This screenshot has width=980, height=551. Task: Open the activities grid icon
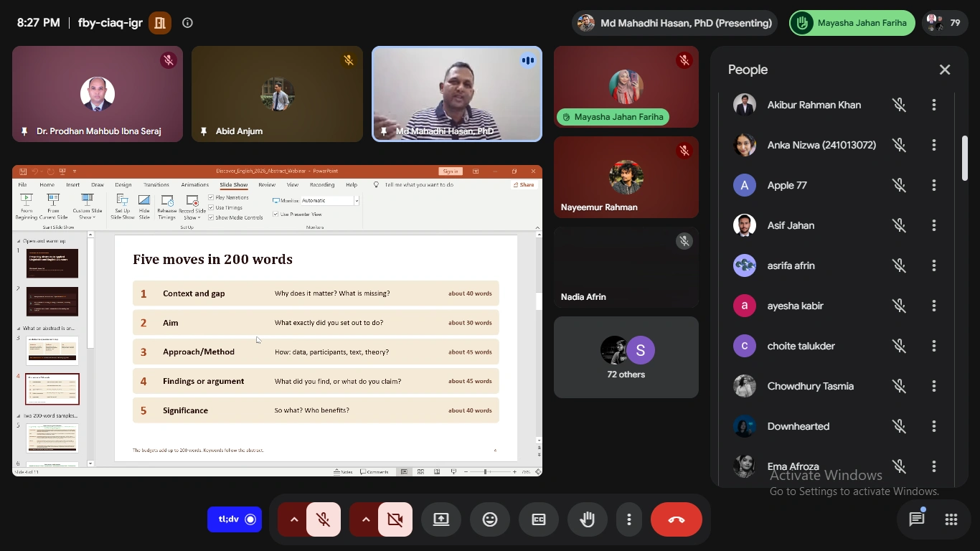coord(951,519)
